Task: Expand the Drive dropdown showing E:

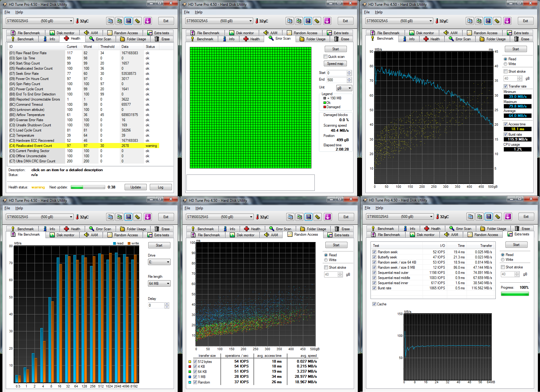Action: click(x=159, y=262)
